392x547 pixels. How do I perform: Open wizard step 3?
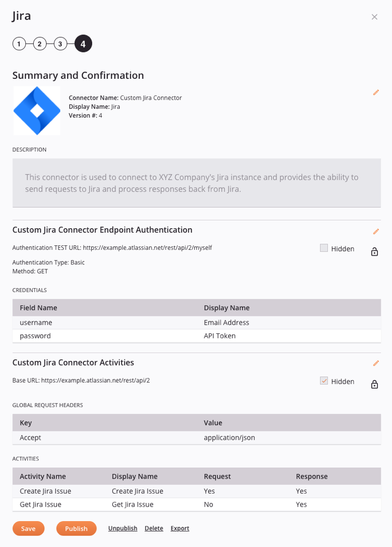point(60,44)
